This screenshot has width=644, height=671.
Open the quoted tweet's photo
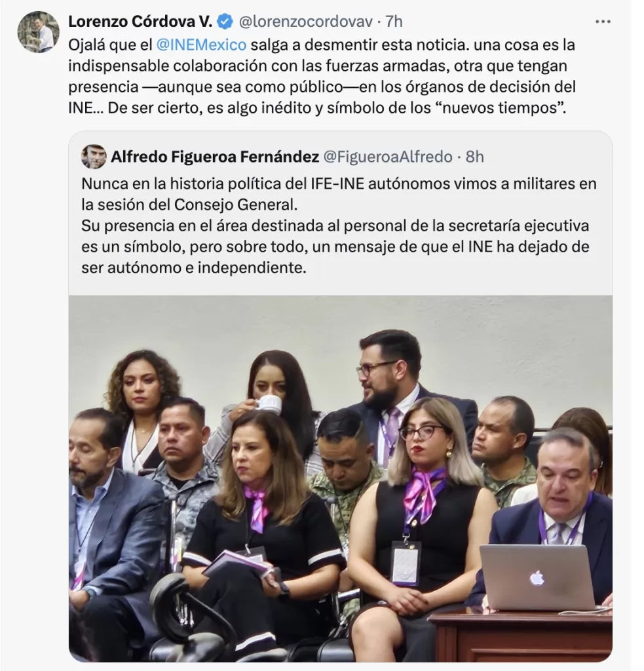pyautogui.click(x=341, y=478)
